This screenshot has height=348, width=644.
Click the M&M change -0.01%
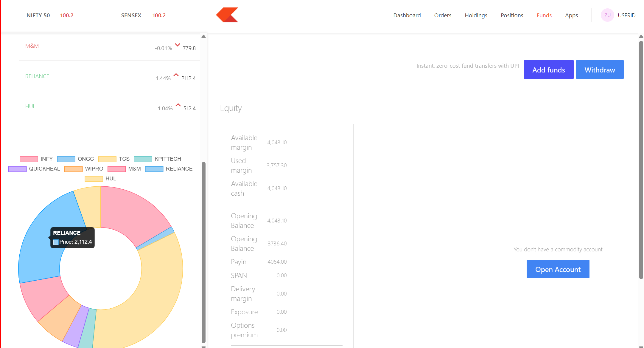164,48
